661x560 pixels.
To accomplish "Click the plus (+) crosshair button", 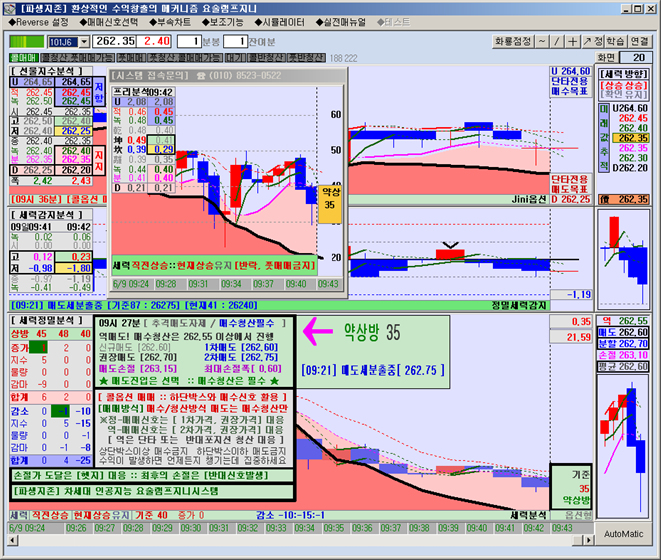I will 572,41.
